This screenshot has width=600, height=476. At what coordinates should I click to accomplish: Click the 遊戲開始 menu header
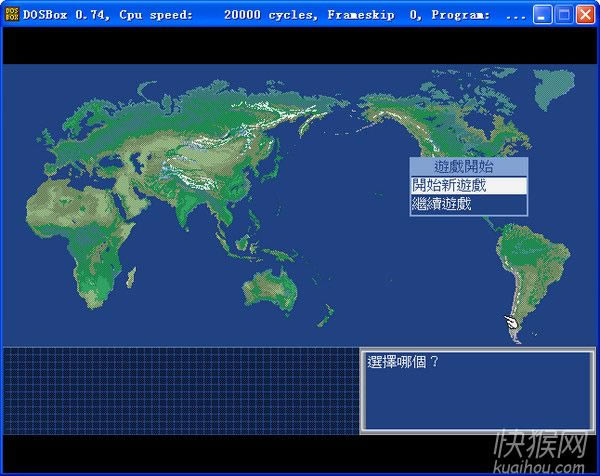click(468, 167)
